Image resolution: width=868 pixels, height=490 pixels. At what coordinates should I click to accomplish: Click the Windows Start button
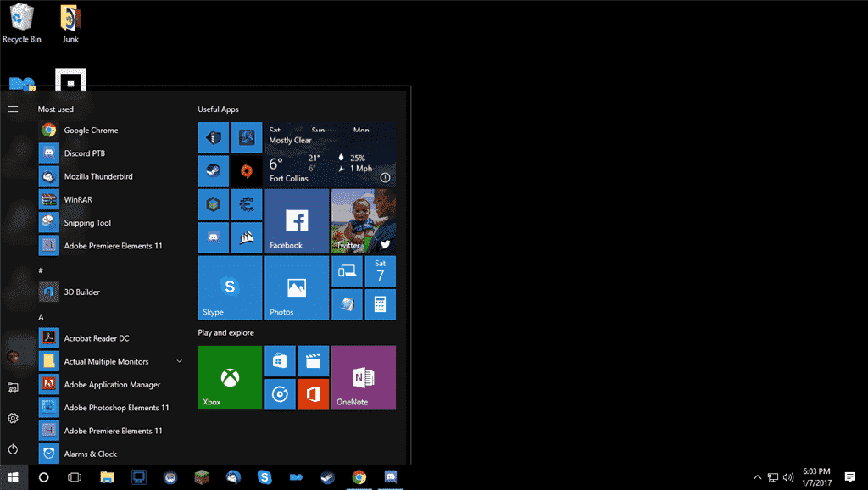[x=14, y=477]
